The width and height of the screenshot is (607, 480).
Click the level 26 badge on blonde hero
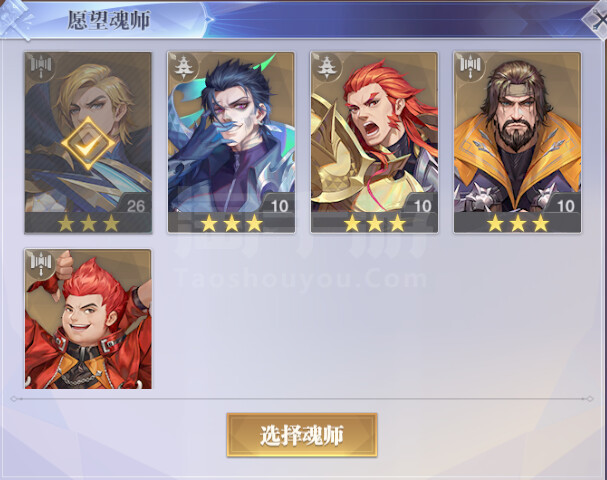click(x=135, y=205)
